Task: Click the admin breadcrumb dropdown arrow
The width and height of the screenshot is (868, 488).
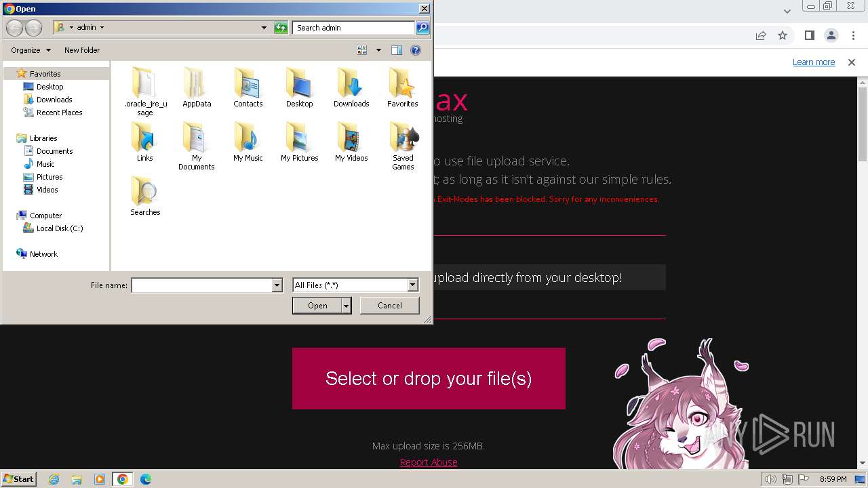Action: 102,28
